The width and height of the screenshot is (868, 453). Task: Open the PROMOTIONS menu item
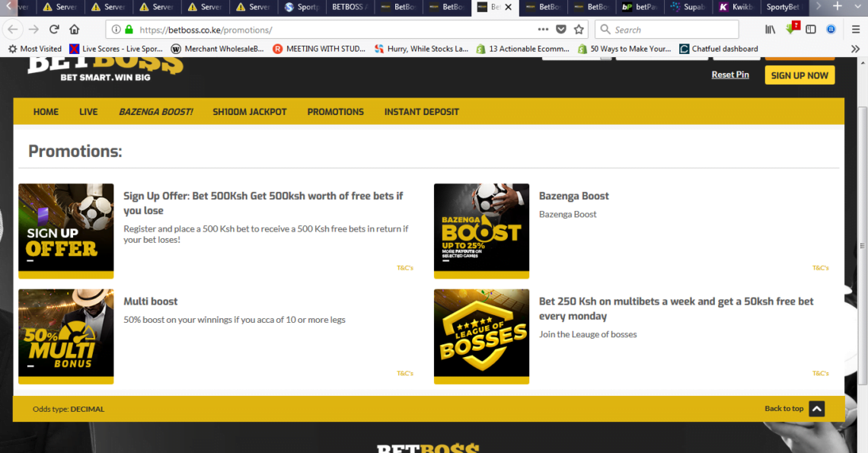(x=336, y=112)
